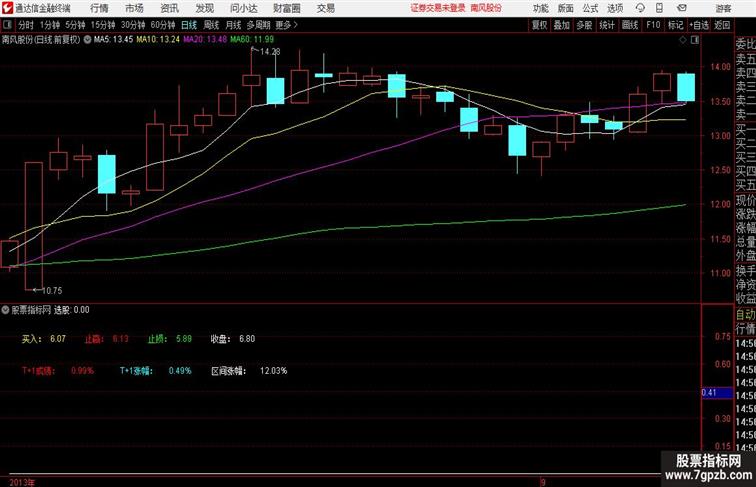The width and height of the screenshot is (756, 487).
Task: Open the dropdown beside 股票指标网 indicator
Action: tap(5, 310)
